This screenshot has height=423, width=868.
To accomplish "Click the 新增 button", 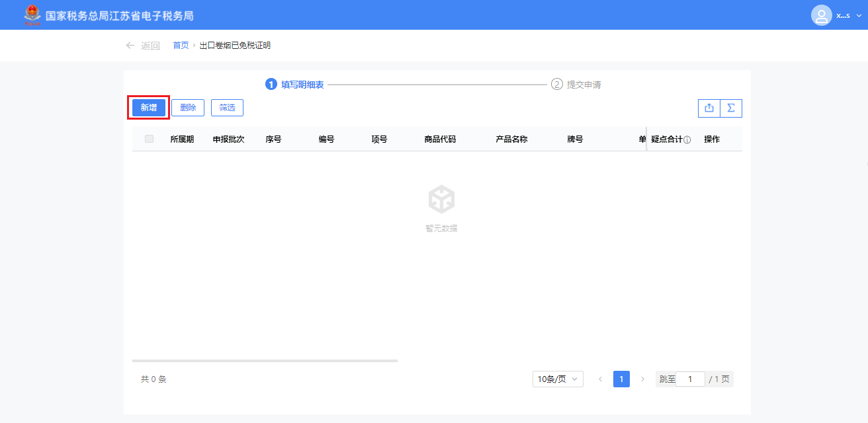I will [149, 108].
